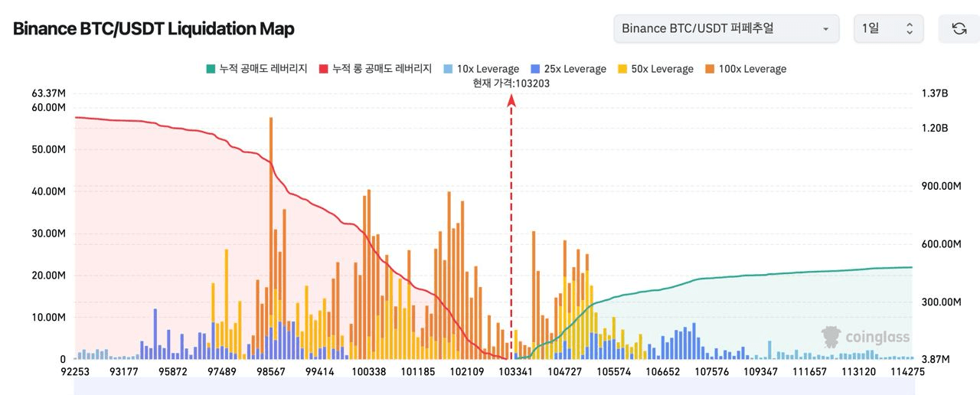Open the Binance BTC/USDT 퍼페추얼 dropdown
This screenshot has width=980, height=395.
(725, 28)
